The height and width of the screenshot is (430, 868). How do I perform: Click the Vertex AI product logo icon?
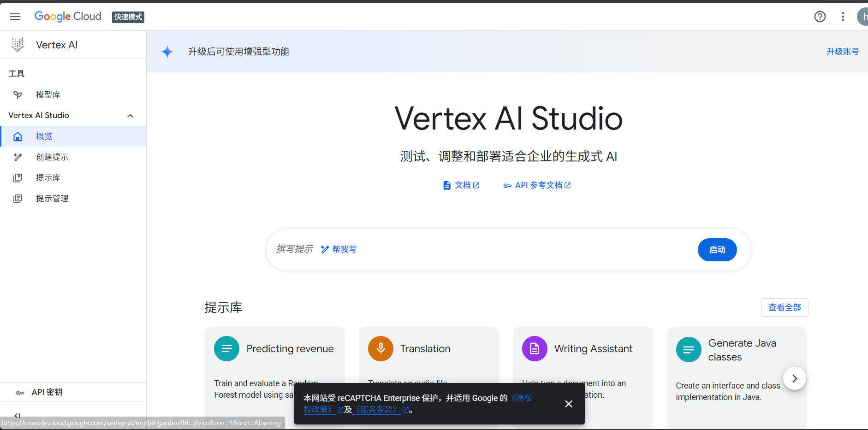click(18, 45)
